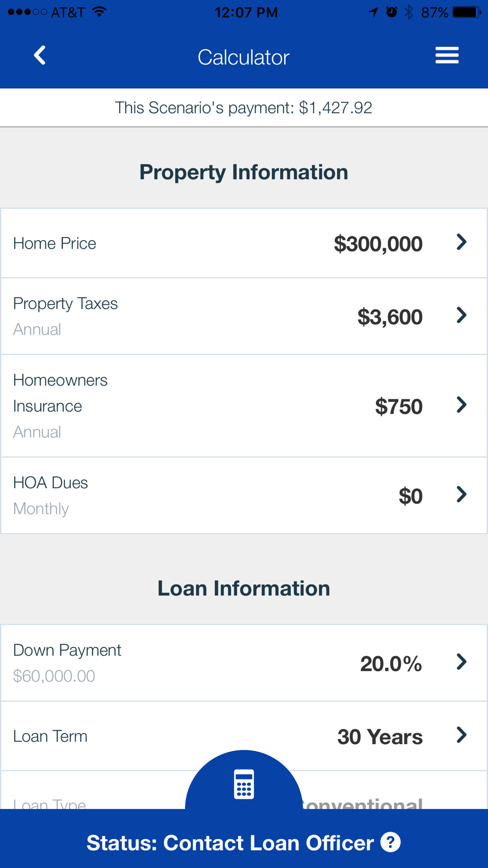This screenshot has width=488, height=868.
Task: Expand Home Price row chevron
Action: coord(461,242)
